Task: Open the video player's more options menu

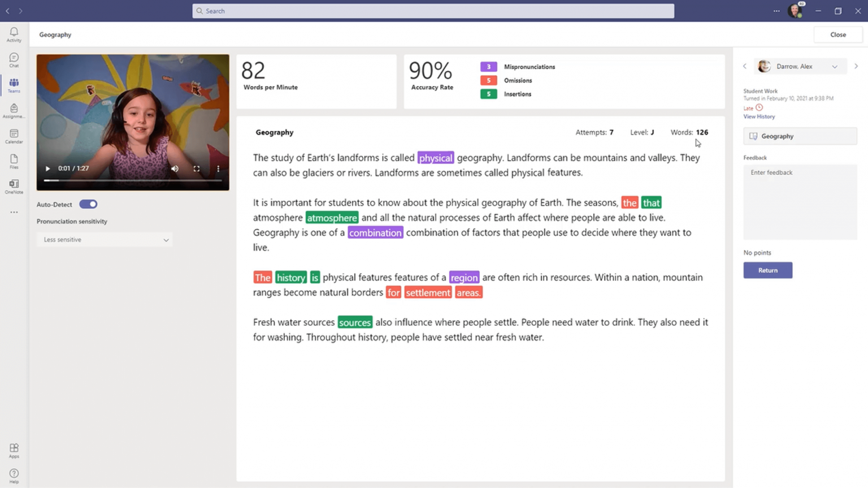Action: [218, 169]
